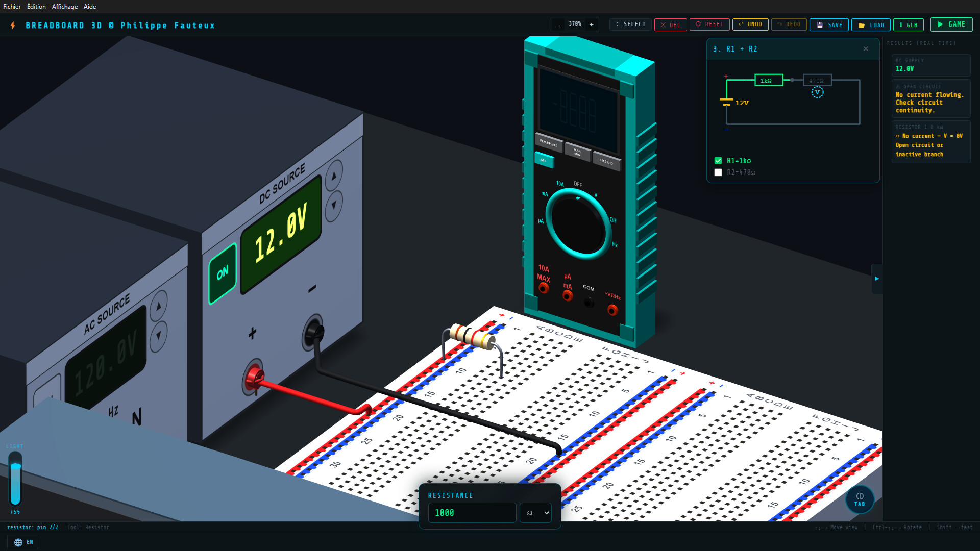Open the ohm unit dropdown
Screen dimensions: 980x551
pos(535,513)
